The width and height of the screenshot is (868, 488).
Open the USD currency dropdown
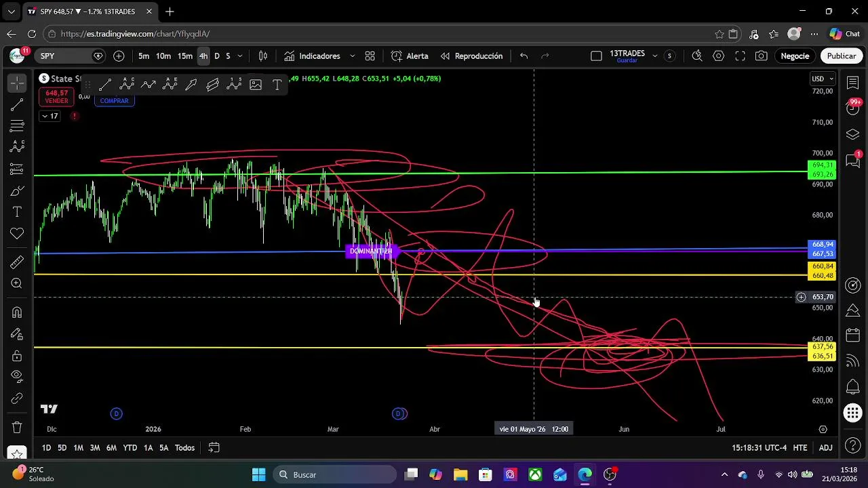click(823, 79)
